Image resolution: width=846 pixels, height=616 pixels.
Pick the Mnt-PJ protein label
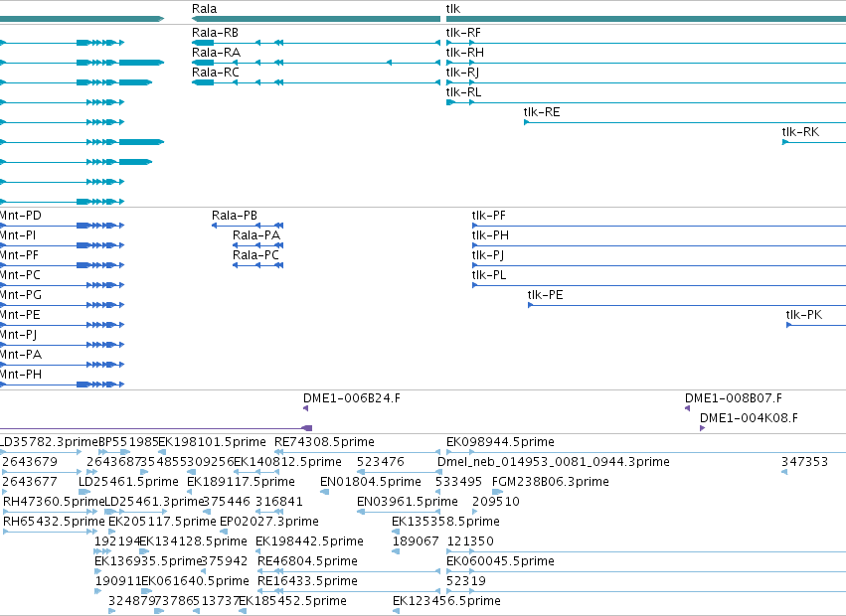18,335
